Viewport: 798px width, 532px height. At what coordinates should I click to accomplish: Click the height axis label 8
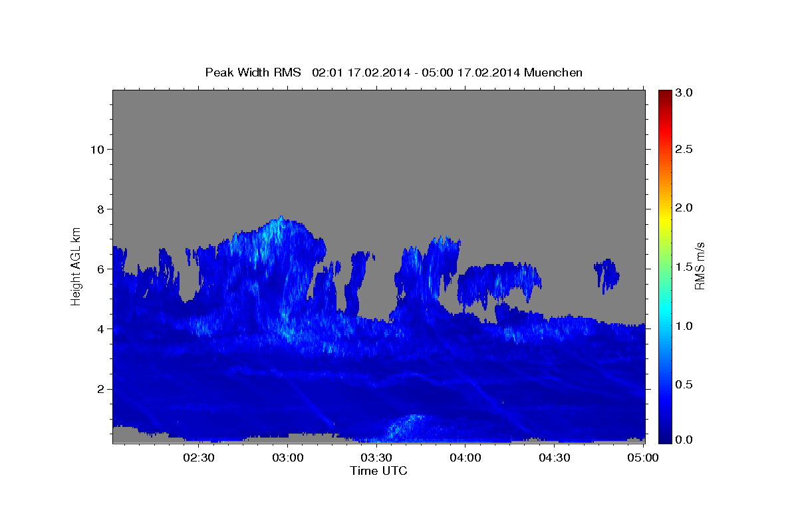coord(99,209)
